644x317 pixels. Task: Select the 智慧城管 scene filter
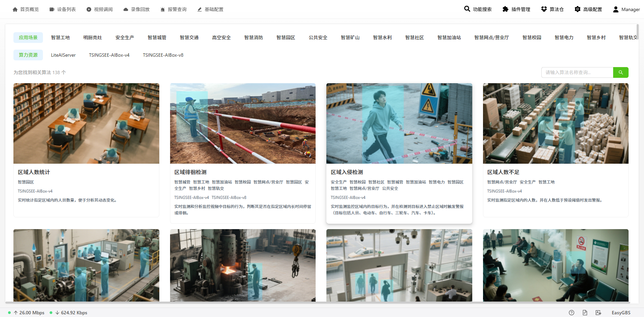(x=157, y=38)
